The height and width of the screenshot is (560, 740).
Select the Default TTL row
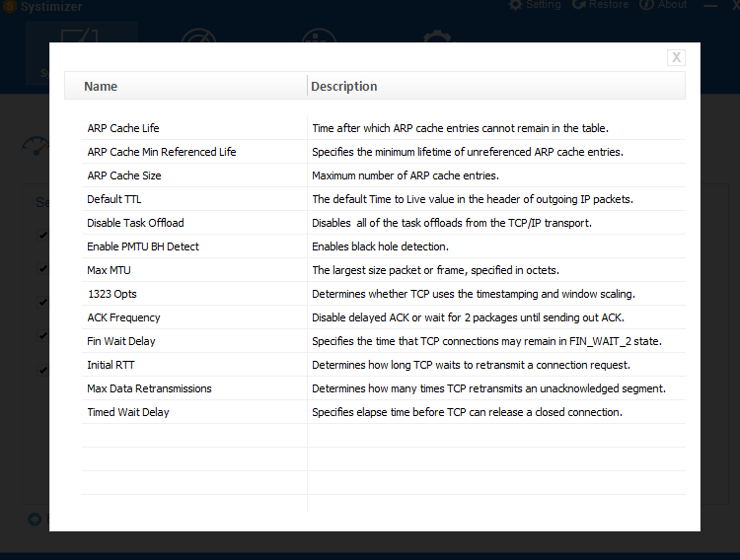coord(383,198)
